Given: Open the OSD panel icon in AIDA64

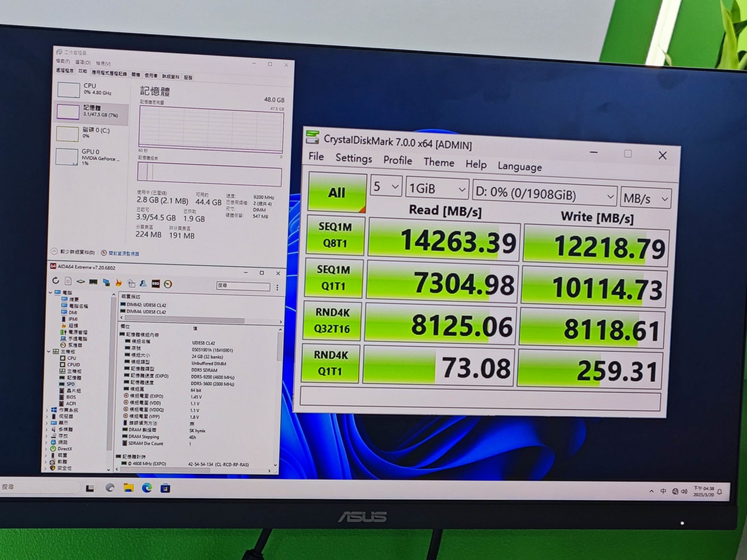Looking at the screenshot, I should (x=156, y=284).
